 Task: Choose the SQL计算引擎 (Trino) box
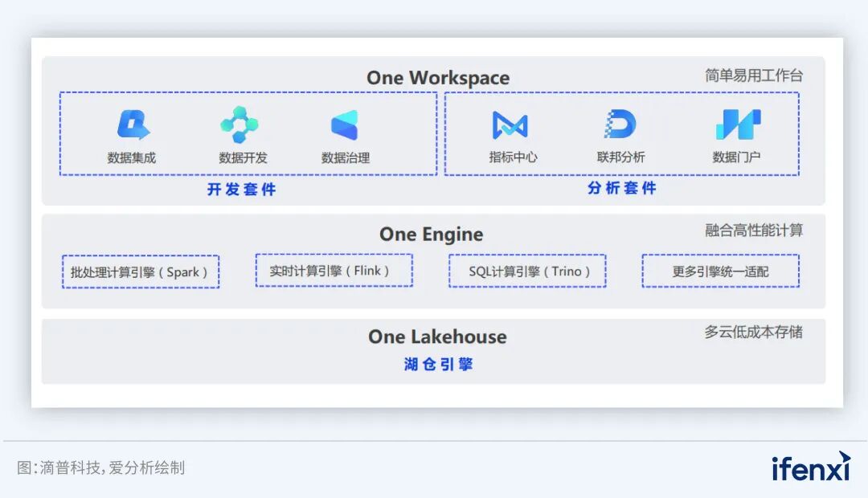pos(527,271)
